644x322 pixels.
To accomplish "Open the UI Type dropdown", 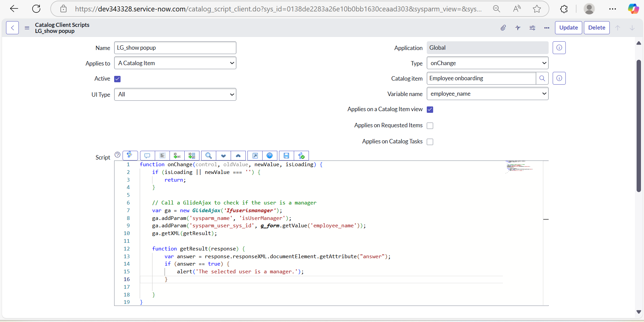I will click(x=175, y=94).
